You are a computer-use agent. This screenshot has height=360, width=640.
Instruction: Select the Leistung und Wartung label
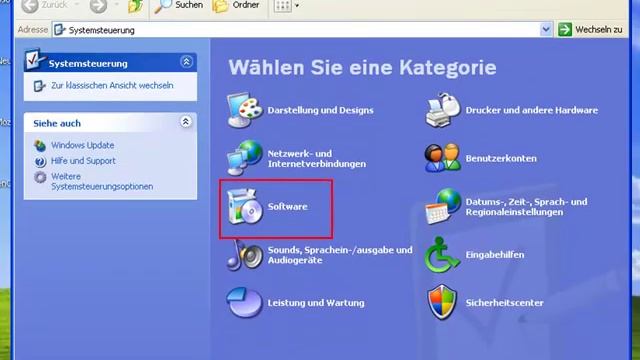(x=316, y=303)
